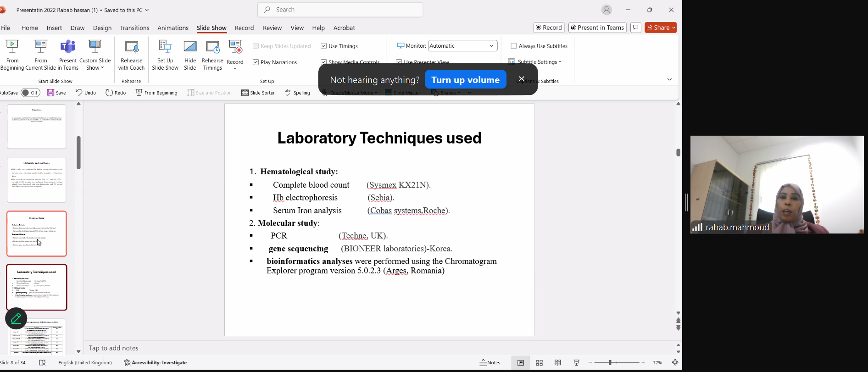Click the user account profile icon

(x=606, y=10)
